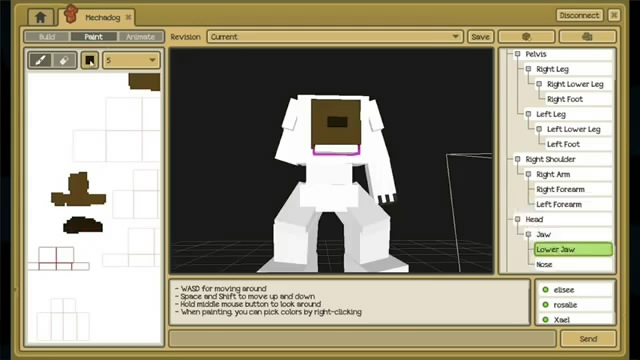
Task: Open the brush size dropdown
Action: point(131,60)
